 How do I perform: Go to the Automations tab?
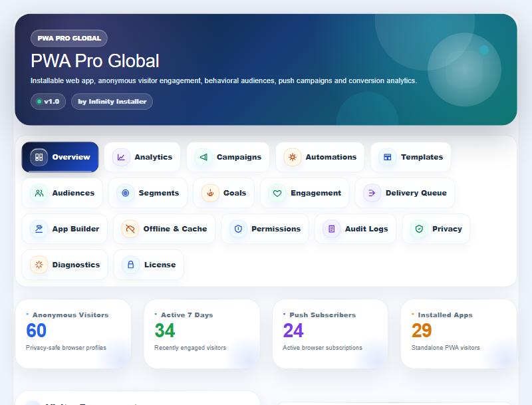click(x=320, y=157)
